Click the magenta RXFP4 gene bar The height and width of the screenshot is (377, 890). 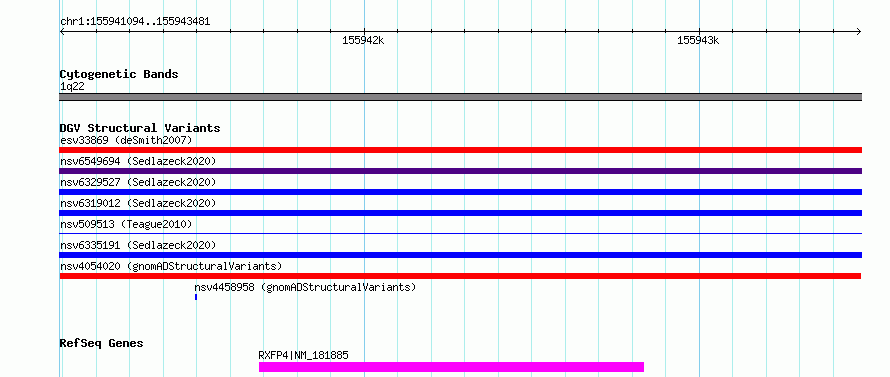click(451, 367)
